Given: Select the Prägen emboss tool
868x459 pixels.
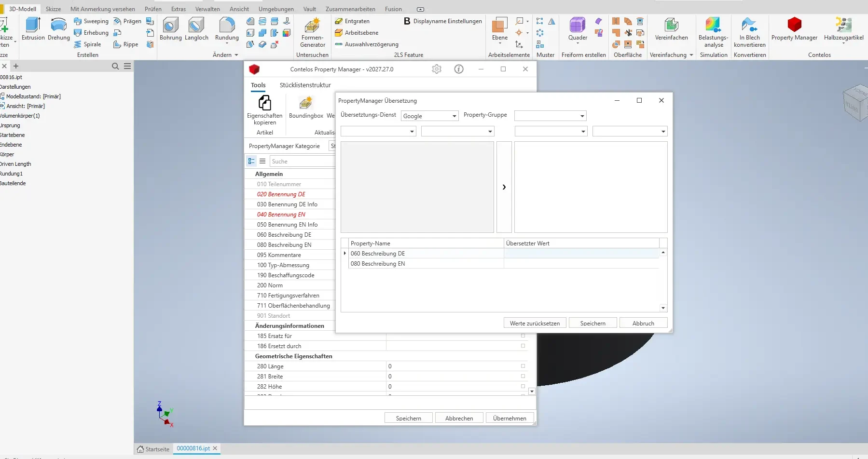Looking at the screenshot, I should [127, 21].
